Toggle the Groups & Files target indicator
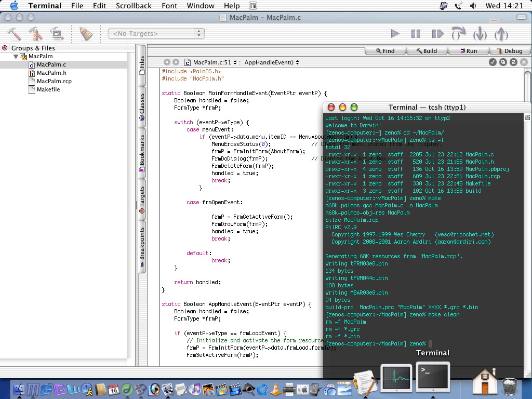The width and height of the screenshot is (532, 399). click(5, 48)
